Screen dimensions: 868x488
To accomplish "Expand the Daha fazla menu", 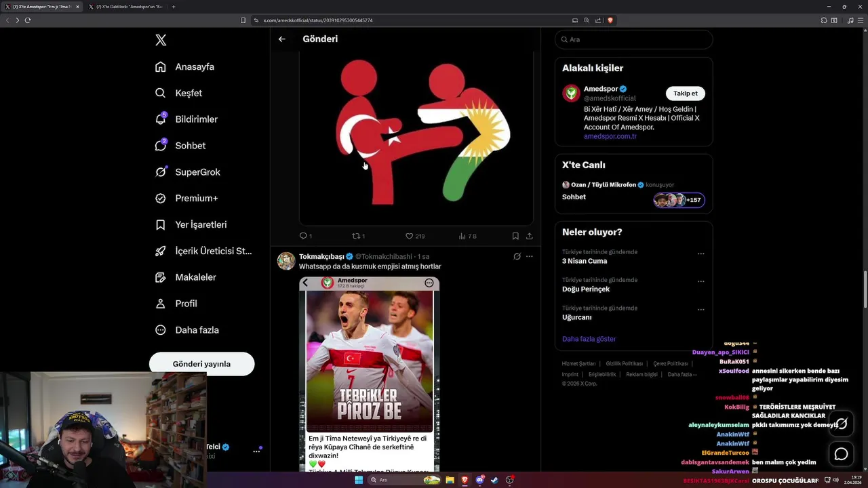I will (187, 330).
